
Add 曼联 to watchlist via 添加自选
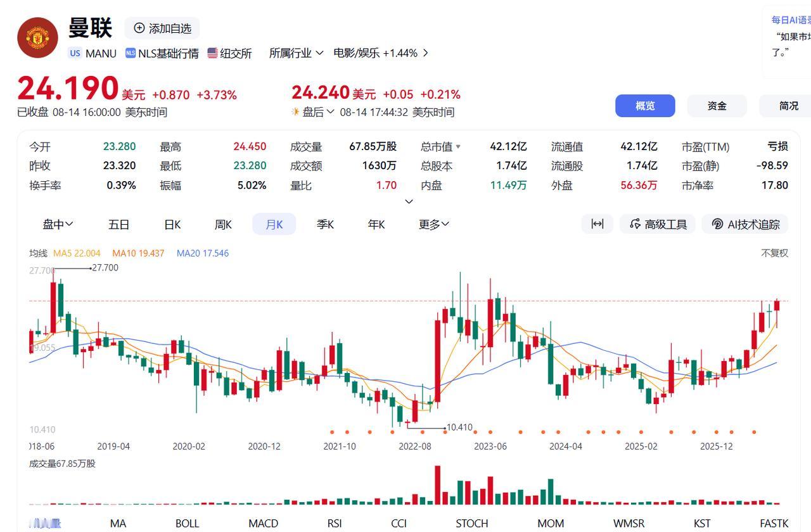coord(162,28)
